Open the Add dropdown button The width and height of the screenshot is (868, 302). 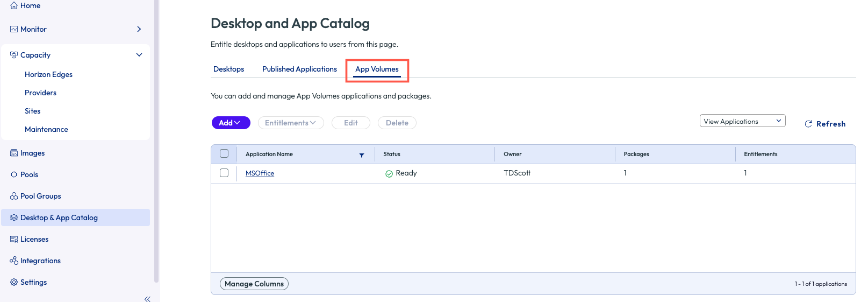click(231, 123)
